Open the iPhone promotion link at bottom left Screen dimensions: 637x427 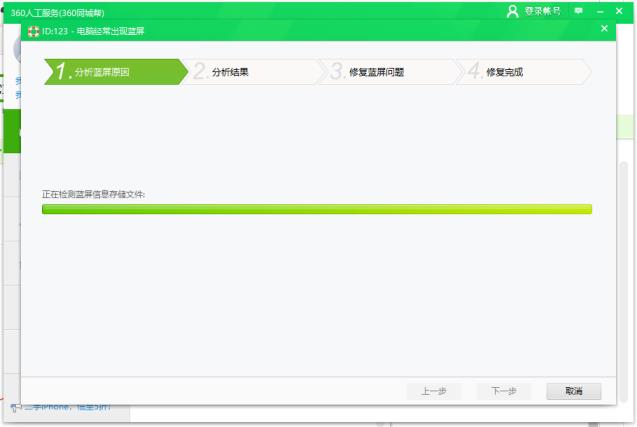pyautogui.click(x=68, y=407)
